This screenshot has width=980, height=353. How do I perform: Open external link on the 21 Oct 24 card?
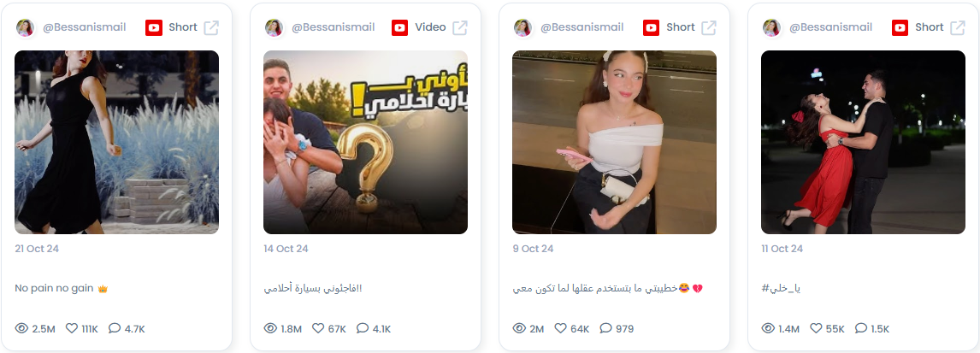pyautogui.click(x=211, y=27)
